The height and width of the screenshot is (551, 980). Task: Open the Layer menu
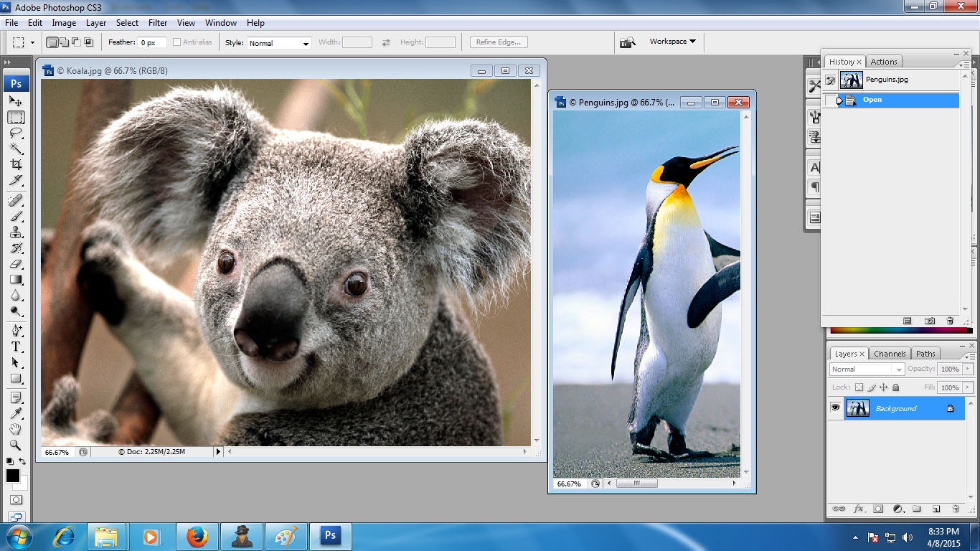pyautogui.click(x=96, y=23)
